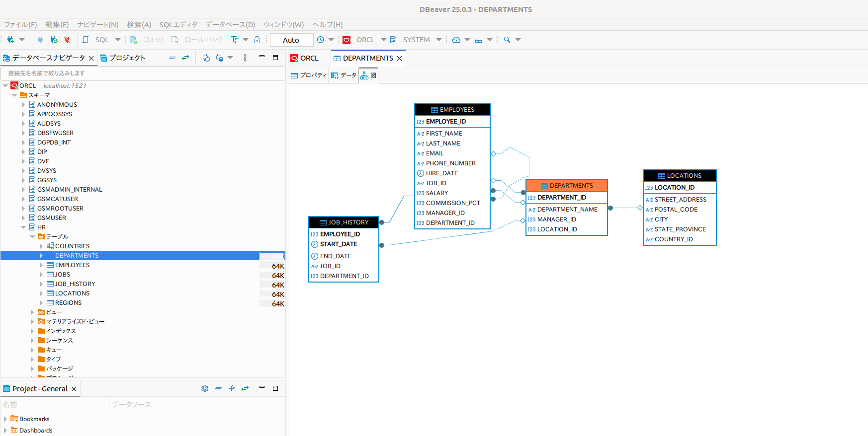Collapse the HR schema node
Image resolution: width=868 pixels, height=436 pixels.
[23, 227]
